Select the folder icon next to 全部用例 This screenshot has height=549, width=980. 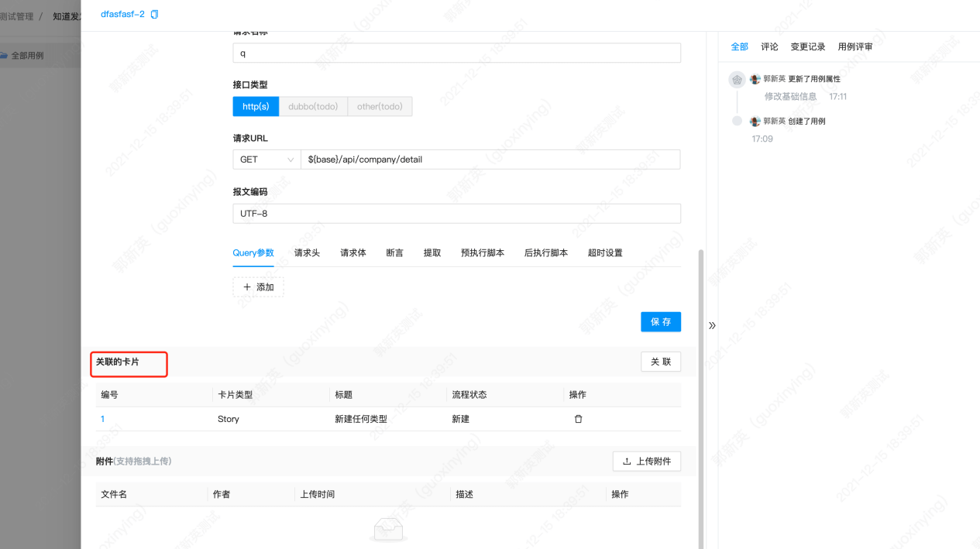[x=5, y=55]
